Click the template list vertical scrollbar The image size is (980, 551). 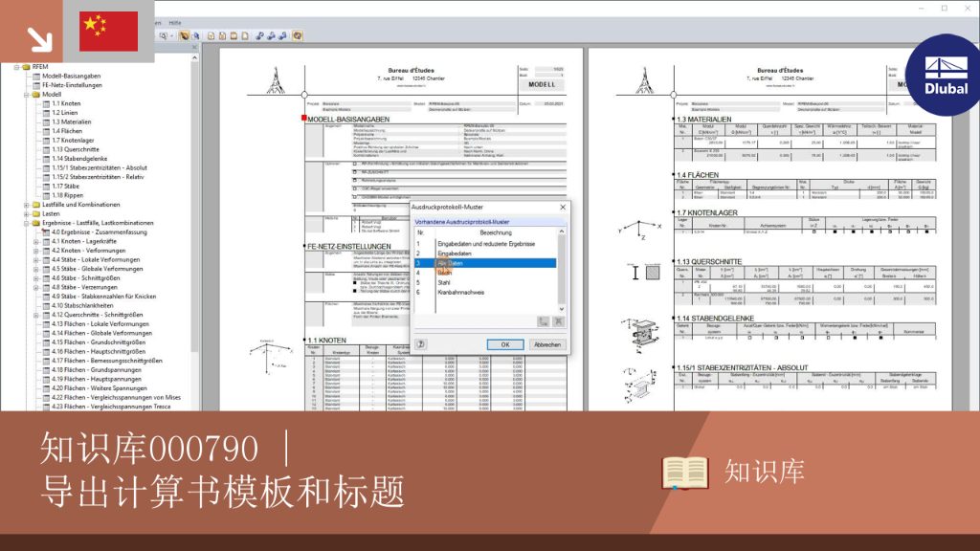click(561, 270)
